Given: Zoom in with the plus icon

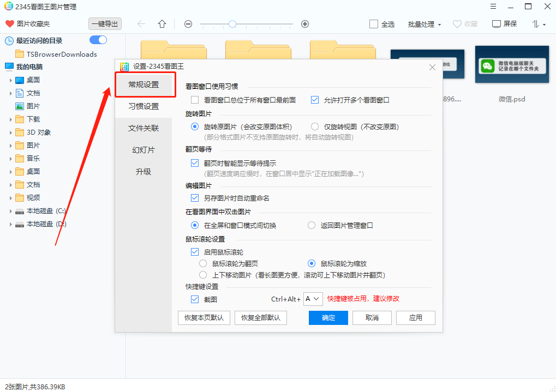Looking at the screenshot, I should pos(304,23).
